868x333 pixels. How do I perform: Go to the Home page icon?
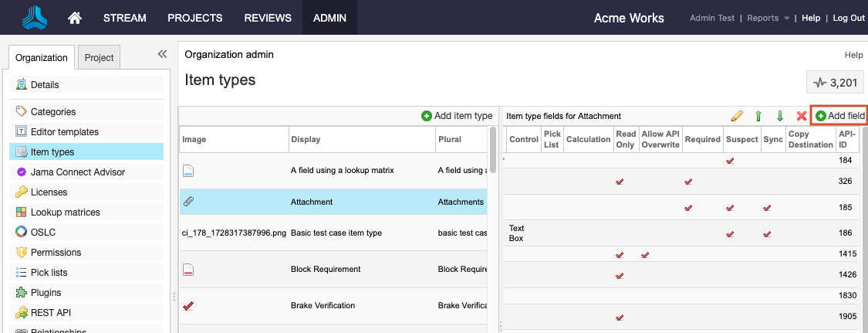(75, 18)
